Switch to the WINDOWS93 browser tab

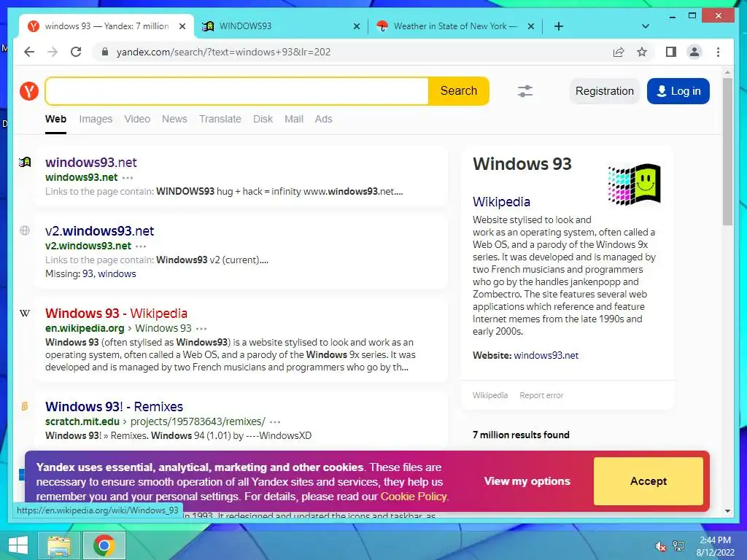(281, 26)
